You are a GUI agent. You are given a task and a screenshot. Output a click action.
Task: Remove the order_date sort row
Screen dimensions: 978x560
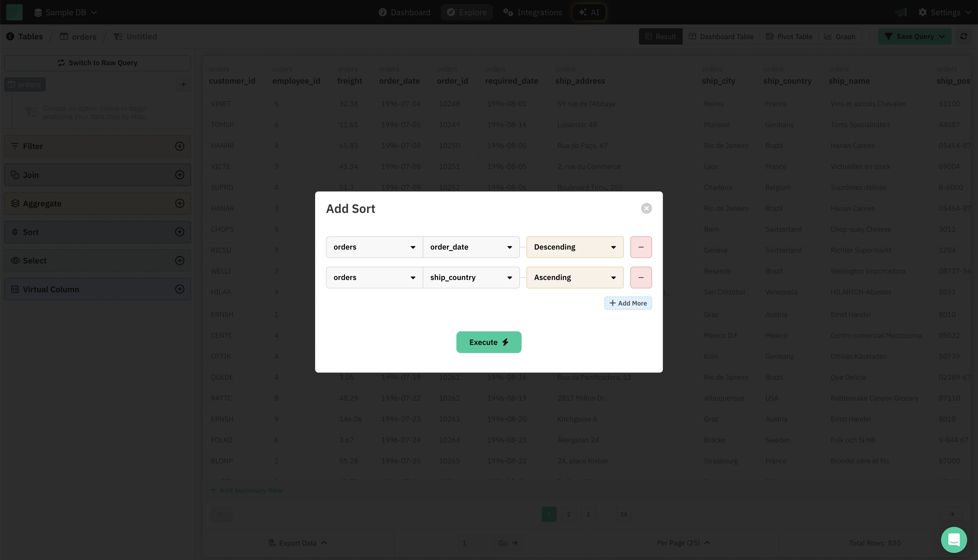coord(641,247)
